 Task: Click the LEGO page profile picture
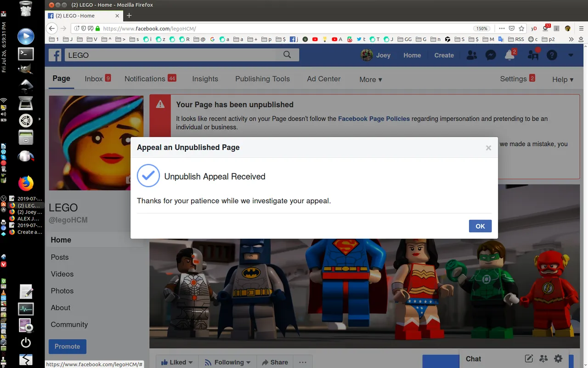click(x=96, y=143)
